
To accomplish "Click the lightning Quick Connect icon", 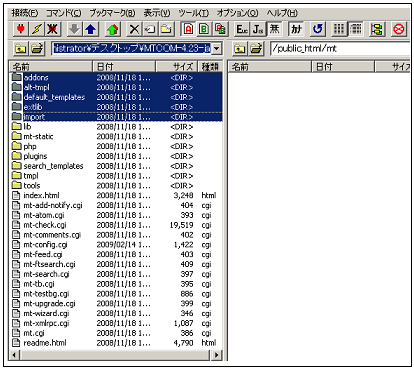I will click(36, 29).
